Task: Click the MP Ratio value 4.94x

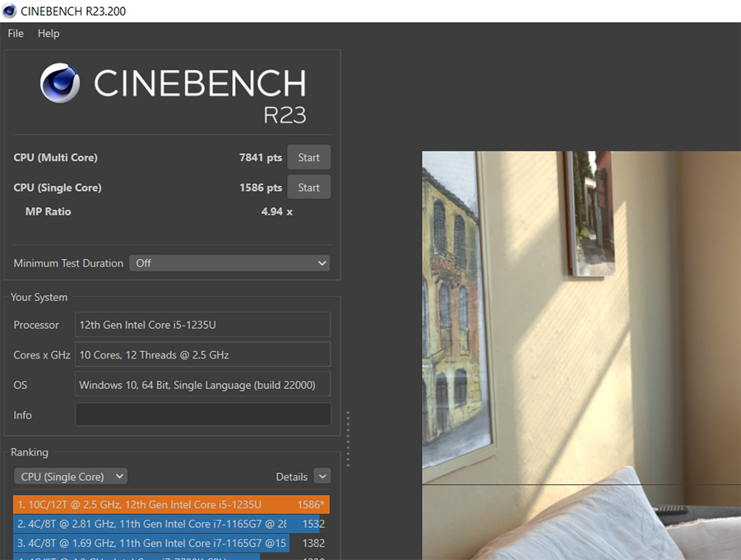Action: (277, 211)
